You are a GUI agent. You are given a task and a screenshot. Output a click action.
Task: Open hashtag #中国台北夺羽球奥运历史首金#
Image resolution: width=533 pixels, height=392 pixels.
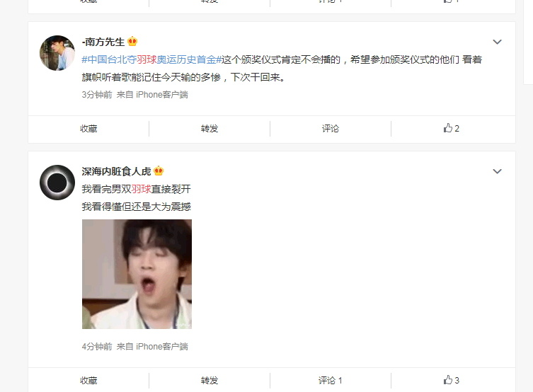(151, 59)
